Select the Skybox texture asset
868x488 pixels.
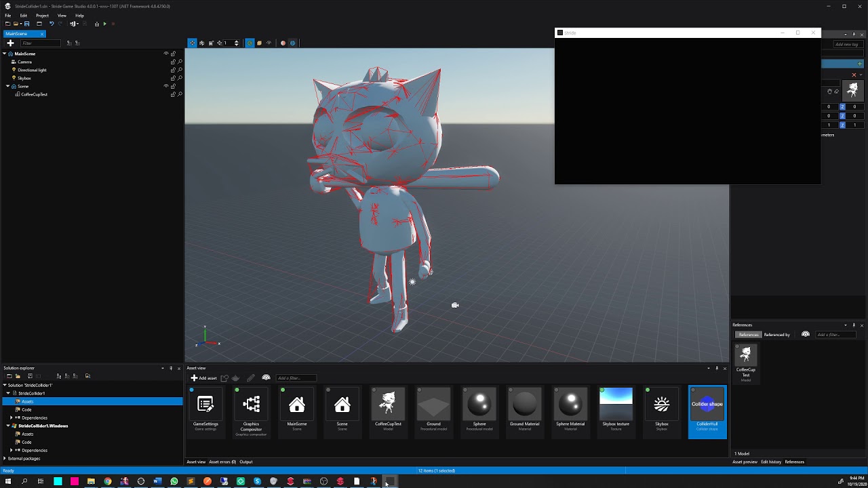616,412
